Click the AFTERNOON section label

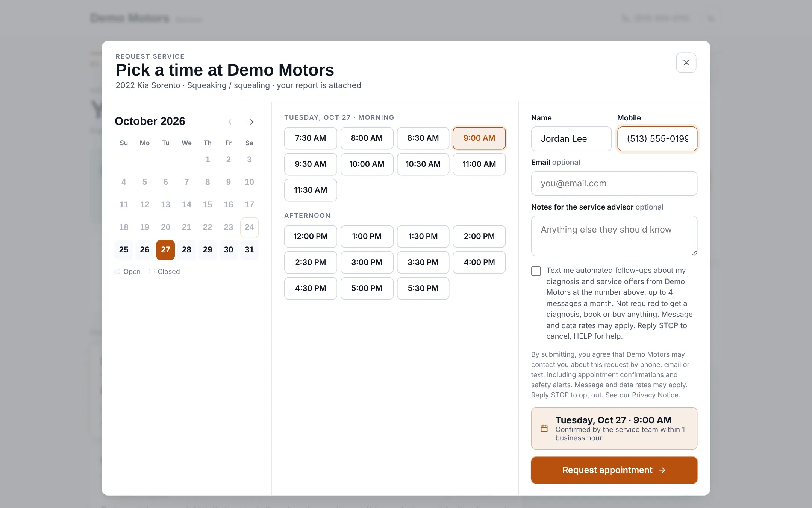(x=307, y=216)
